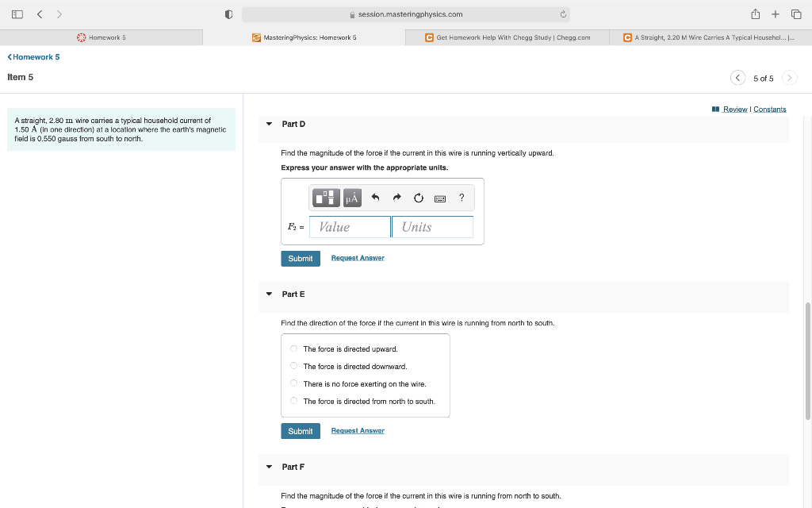This screenshot has width=812, height=508.
Task: Click the undo arrow in the answer box
Action: pyautogui.click(x=374, y=197)
